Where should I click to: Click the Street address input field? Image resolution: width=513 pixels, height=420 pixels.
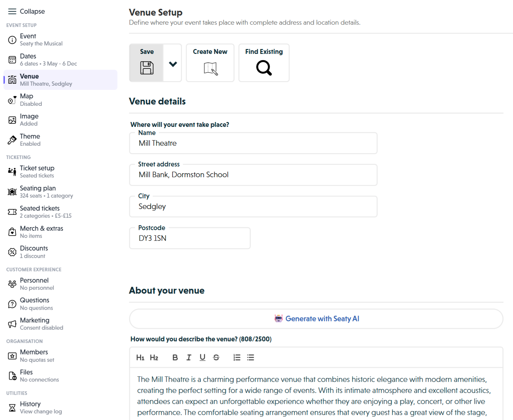click(253, 175)
